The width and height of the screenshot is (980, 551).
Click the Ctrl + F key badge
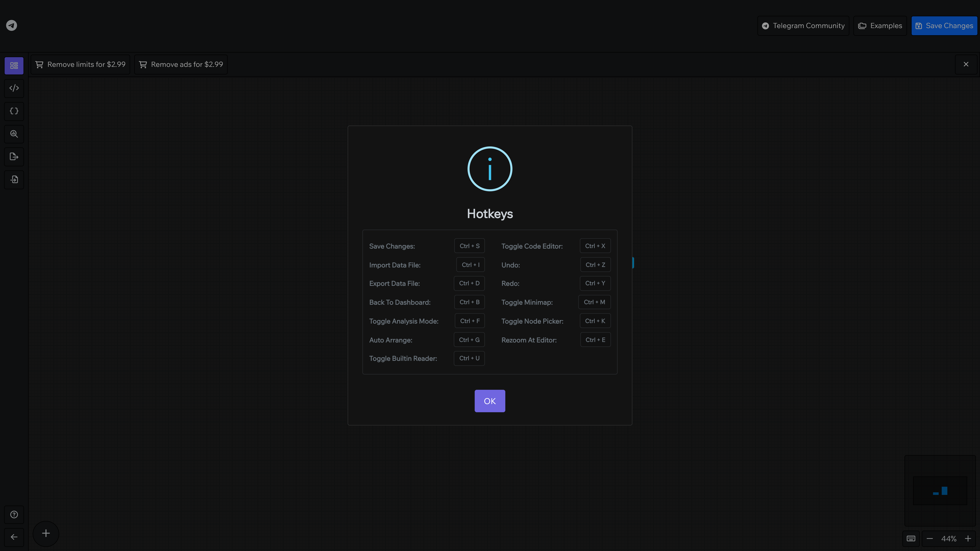pyautogui.click(x=470, y=321)
